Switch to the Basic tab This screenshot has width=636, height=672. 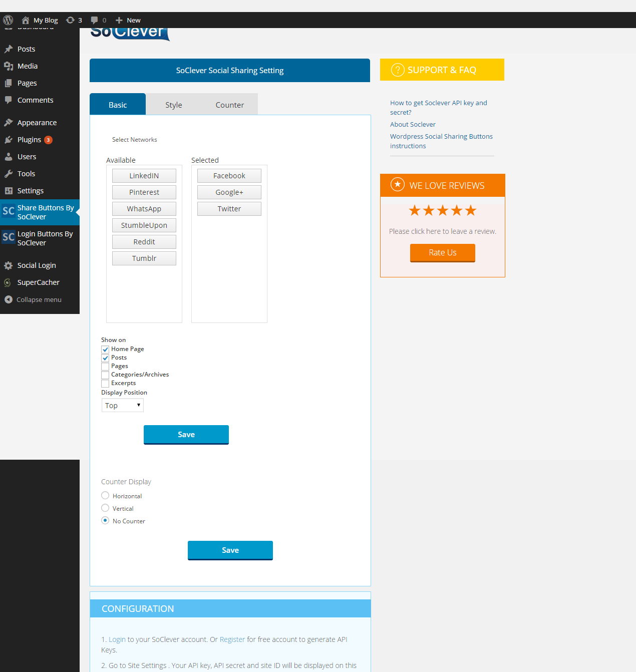pyautogui.click(x=118, y=104)
